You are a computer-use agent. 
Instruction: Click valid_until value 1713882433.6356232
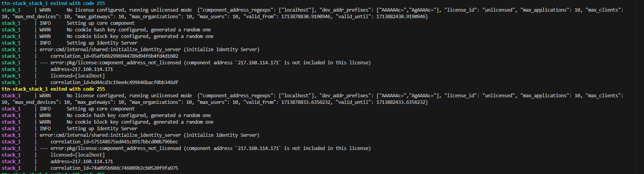click(401, 102)
